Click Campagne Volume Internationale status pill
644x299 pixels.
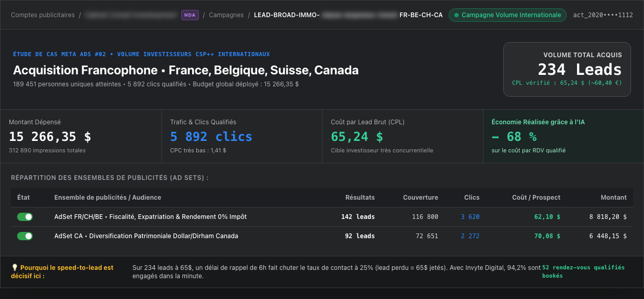(x=507, y=15)
